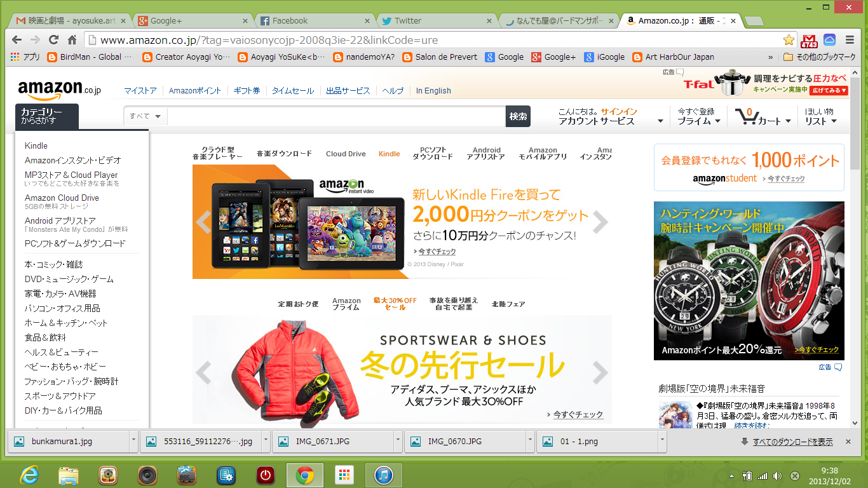The width and height of the screenshot is (868, 488).
Task: Open iTunes from the taskbar
Action: (383, 475)
